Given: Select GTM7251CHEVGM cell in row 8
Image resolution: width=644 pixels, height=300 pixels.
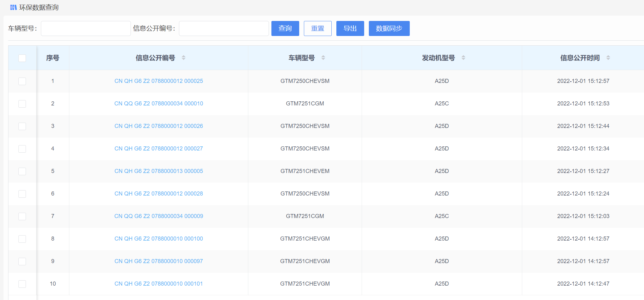Looking at the screenshot, I should [305, 239].
